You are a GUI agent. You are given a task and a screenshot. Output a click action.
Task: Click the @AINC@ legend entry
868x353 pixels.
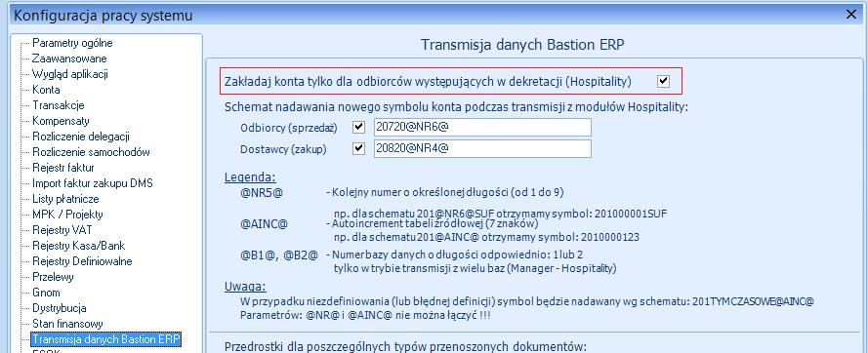point(264,224)
